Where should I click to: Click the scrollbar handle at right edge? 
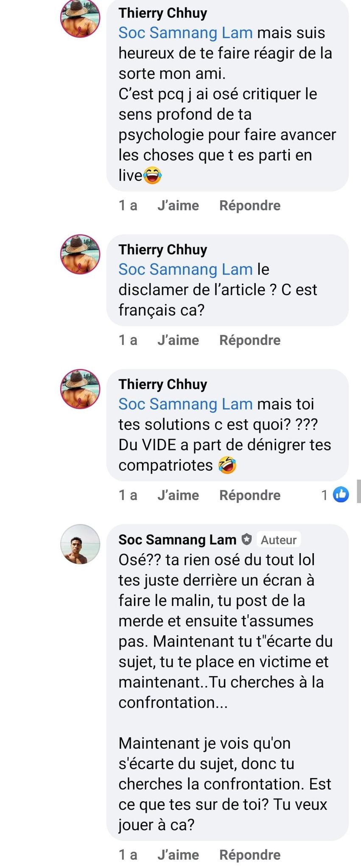coord(359,491)
